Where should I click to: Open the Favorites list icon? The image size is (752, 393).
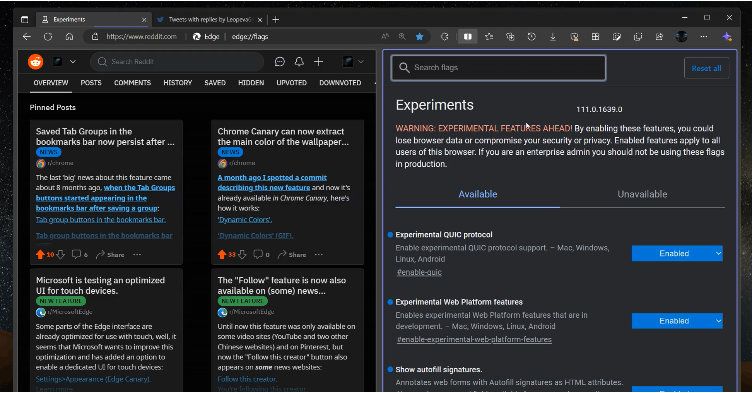pos(489,36)
